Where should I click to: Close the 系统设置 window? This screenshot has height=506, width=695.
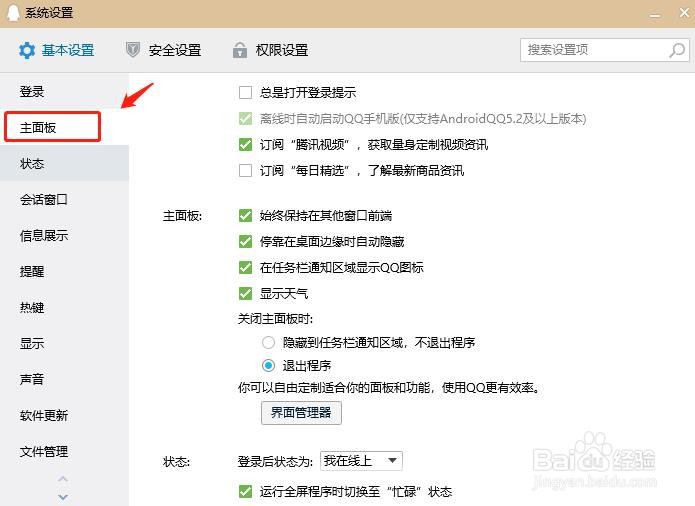[684, 13]
